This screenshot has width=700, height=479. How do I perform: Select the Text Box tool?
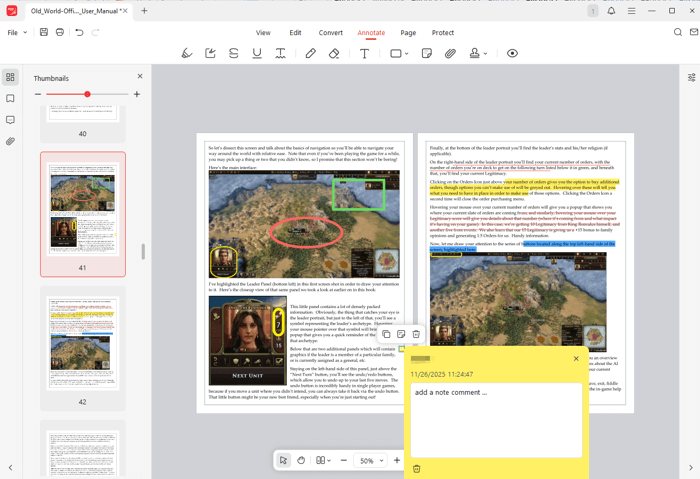click(364, 54)
